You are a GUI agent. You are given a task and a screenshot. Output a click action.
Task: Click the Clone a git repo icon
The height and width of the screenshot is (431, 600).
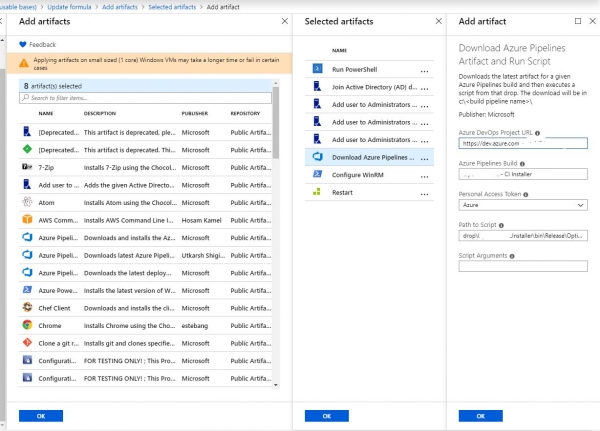(x=26, y=343)
